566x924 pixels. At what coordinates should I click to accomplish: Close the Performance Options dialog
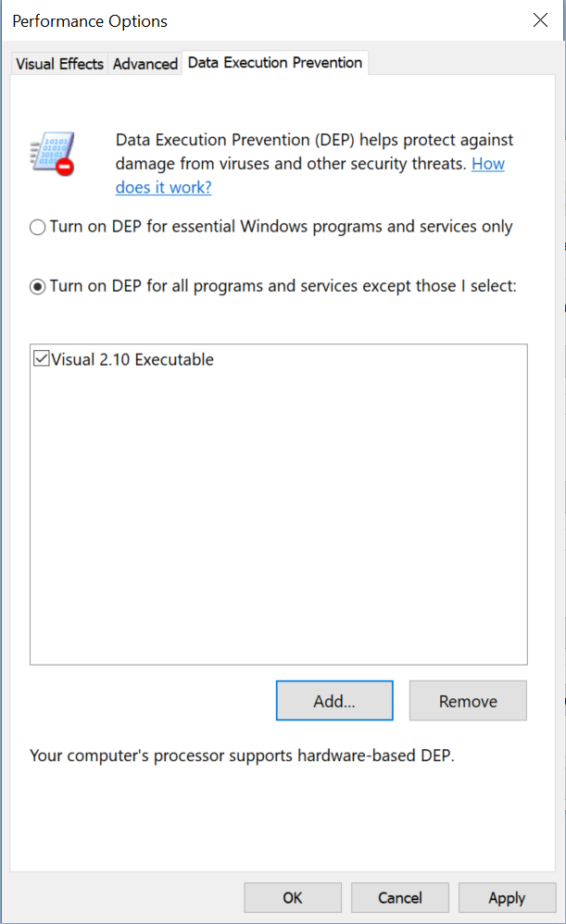coord(540,20)
